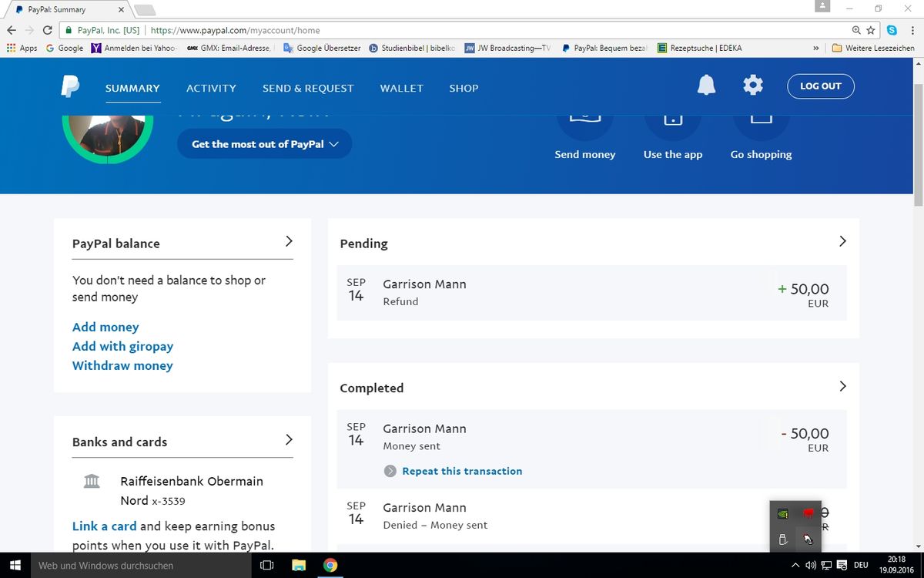Expand Pending section arrow
Screen dimensions: 924x578
842,241
